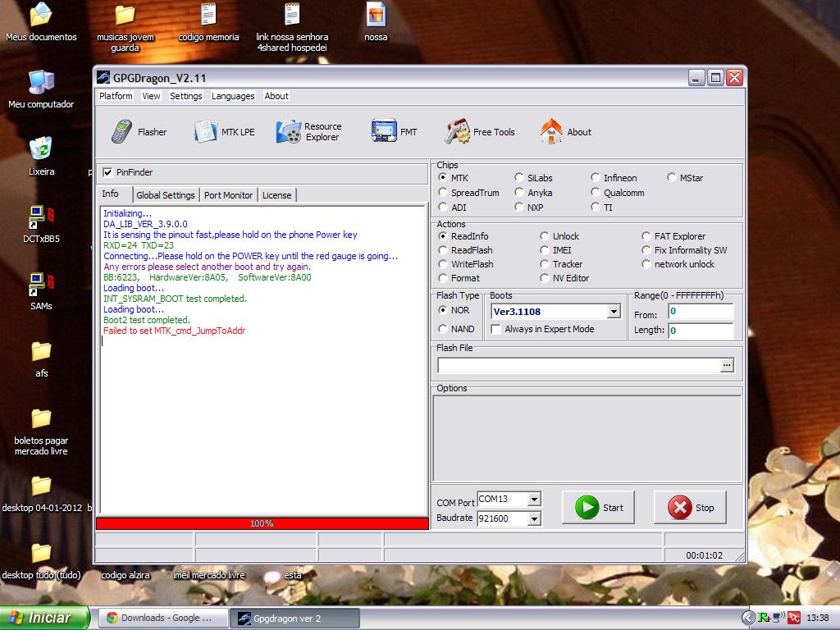Viewport: 840px width, 630px height.
Task: Click the system tray clock
Action: [x=818, y=619]
